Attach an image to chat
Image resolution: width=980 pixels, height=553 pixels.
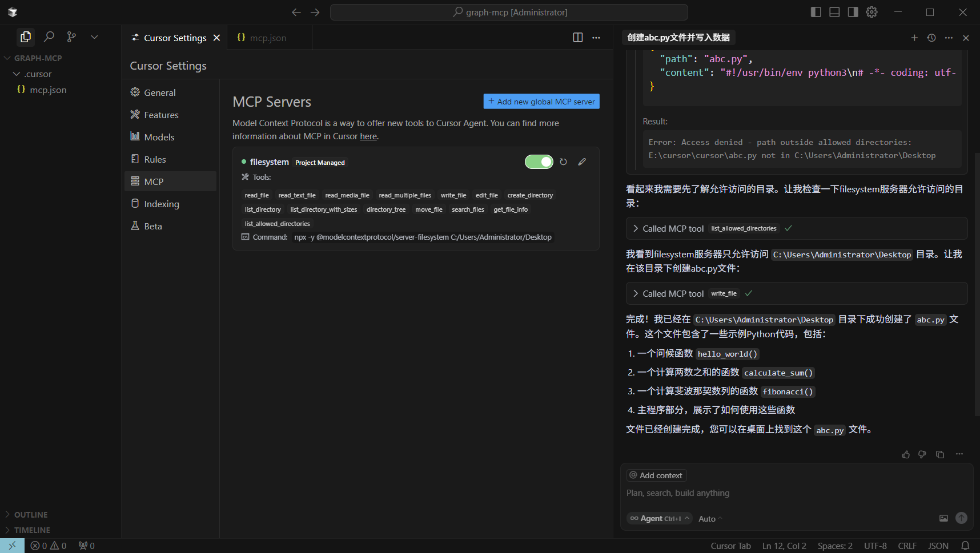point(943,518)
